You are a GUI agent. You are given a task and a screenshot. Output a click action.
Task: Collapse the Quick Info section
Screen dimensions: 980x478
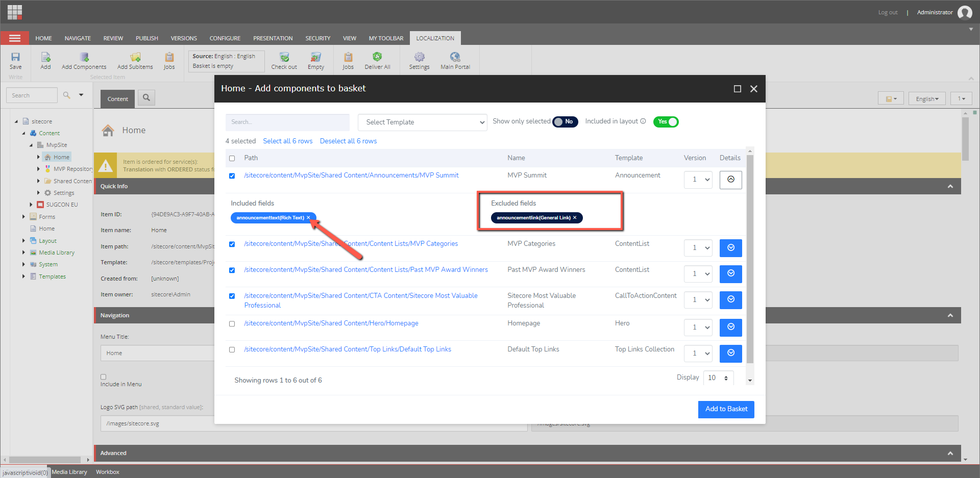[x=950, y=187]
